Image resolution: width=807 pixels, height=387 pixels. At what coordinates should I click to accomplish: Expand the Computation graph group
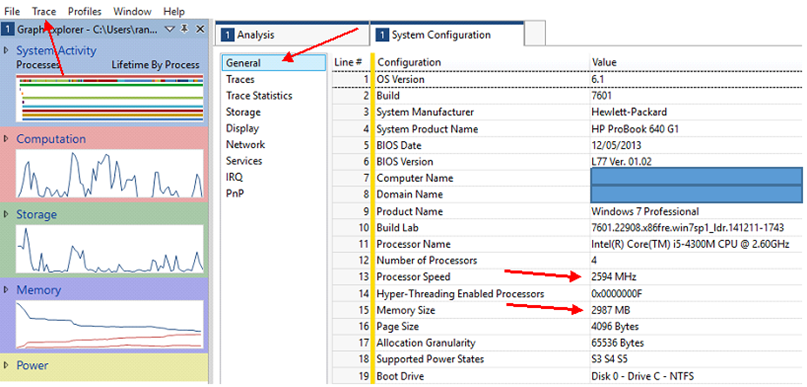coord(6,139)
